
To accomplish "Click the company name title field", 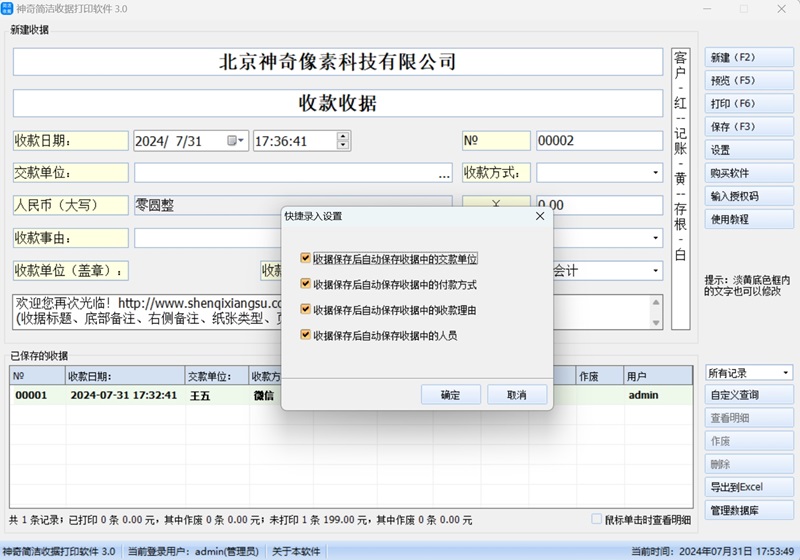I will (338, 62).
